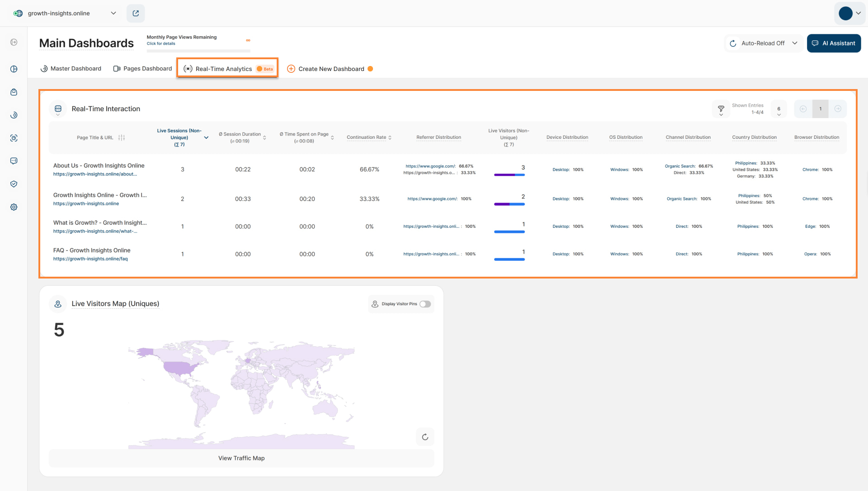Open the sidebar settings gear icon
Image resolution: width=868 pixels, height=491 pixels.
[14, 207]
